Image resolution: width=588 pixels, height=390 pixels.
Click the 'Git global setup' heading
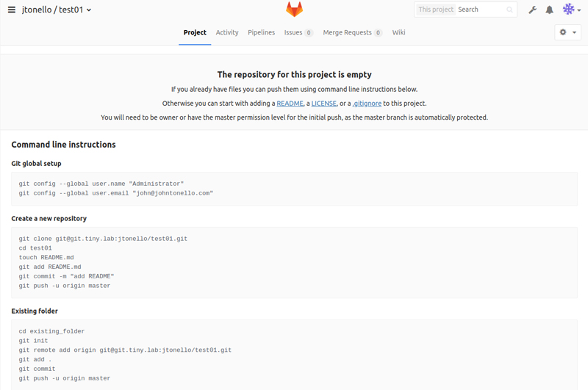coord(36,164)
